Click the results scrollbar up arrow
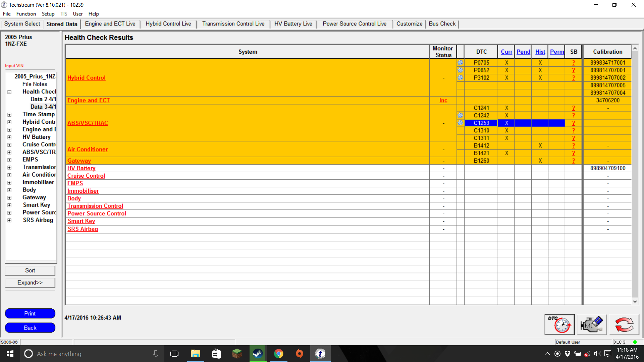The height and width of the screenshot is (362, 644). (635, 49)
